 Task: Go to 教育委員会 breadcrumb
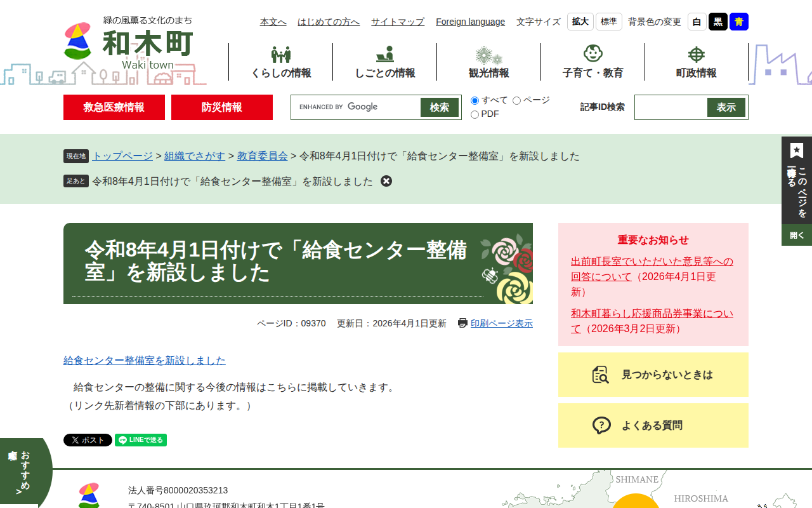(263, 156)
